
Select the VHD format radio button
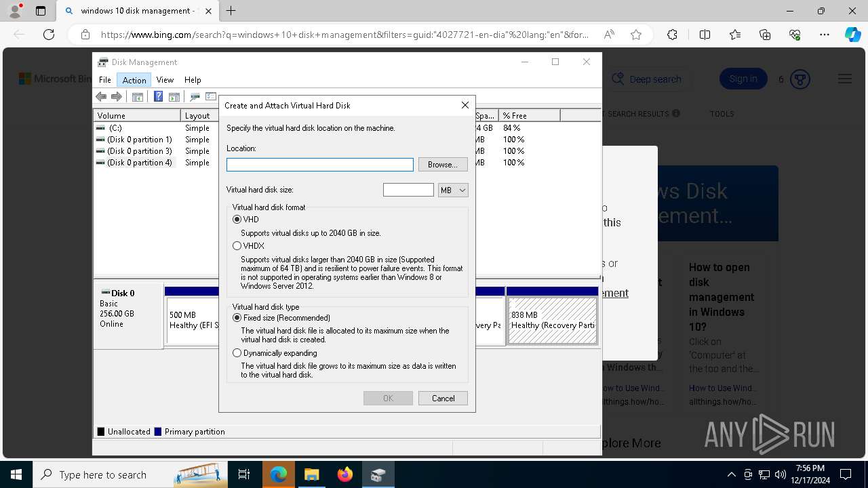tap(237, 220)
